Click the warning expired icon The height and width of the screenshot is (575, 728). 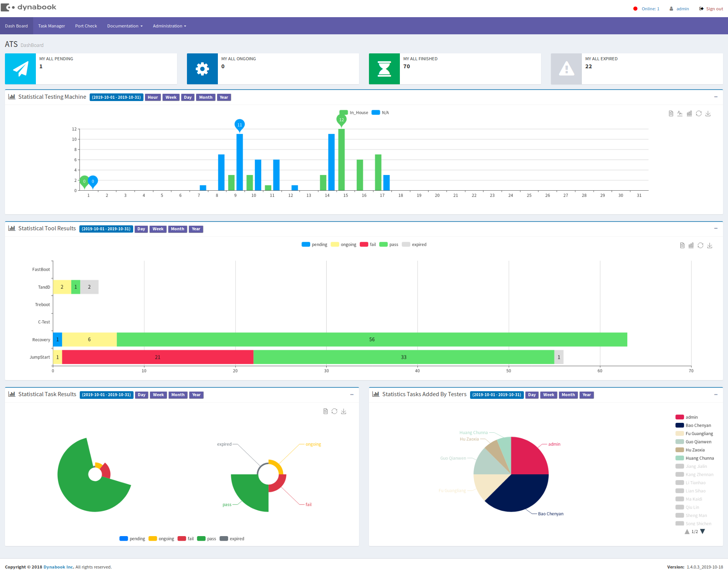click(x=566, y=69)
